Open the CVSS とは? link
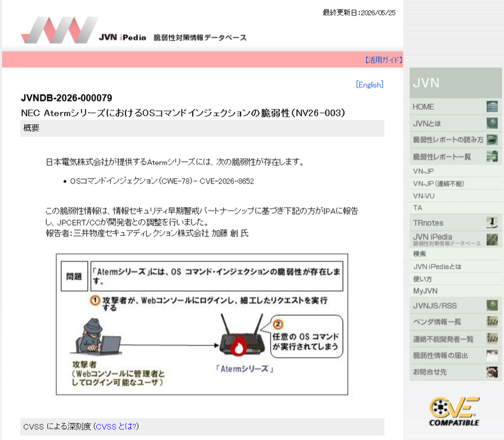This screenshot has width=504, height=440. coord(117,427)
